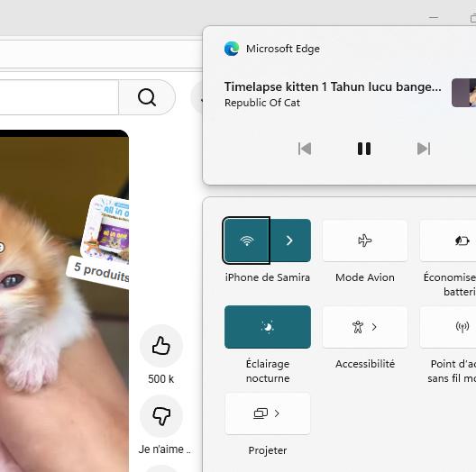Click the Republic Of Cat channel name
This screenshot has height=472, width=476.
click(262, 103)
